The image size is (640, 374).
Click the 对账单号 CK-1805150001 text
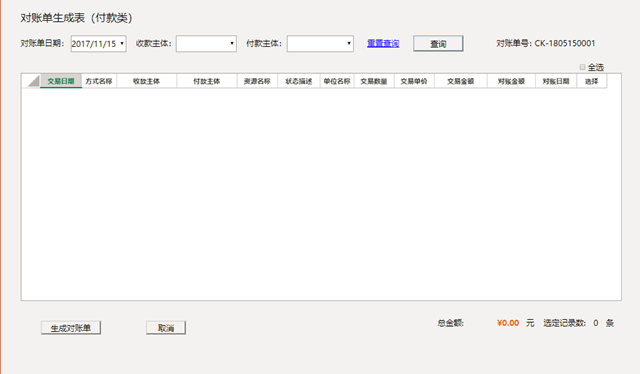(x=546, y=43)
